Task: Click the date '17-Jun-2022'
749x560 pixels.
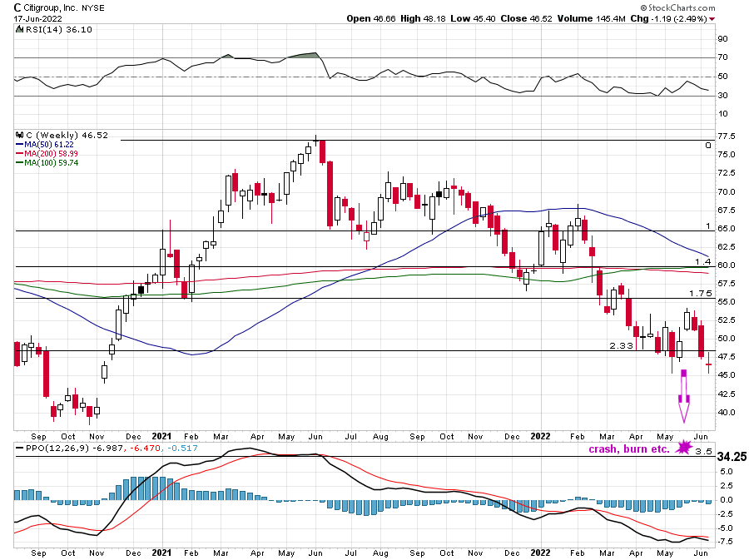Action: point(37,18)
